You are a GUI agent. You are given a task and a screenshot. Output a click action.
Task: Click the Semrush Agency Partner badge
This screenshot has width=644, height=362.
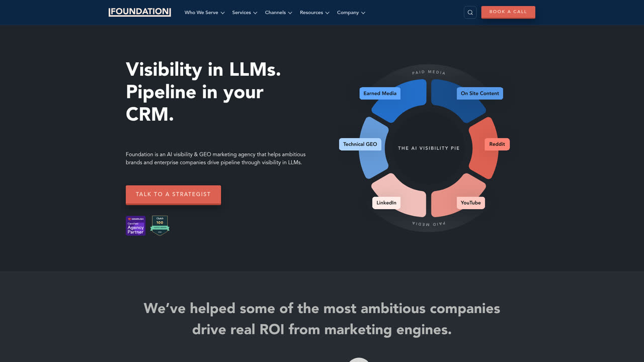[x=135, y=226]
